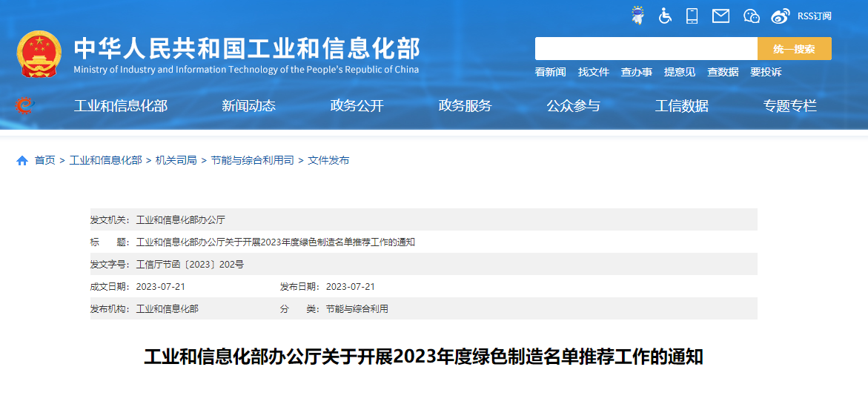Viewport: 868px width, 407px height.
Task: Open the 公众参与 navigation menu
Action: (x=574, y=106)
